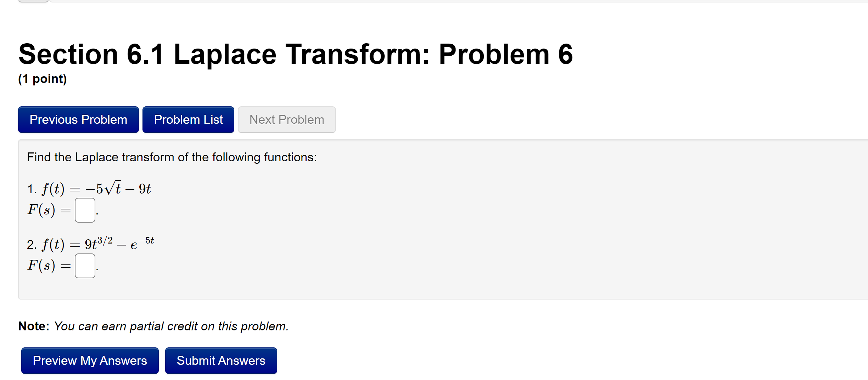Submit the Laplace transform answers
Viewport: 868px width, 380px height.
[x=220, y=361]
